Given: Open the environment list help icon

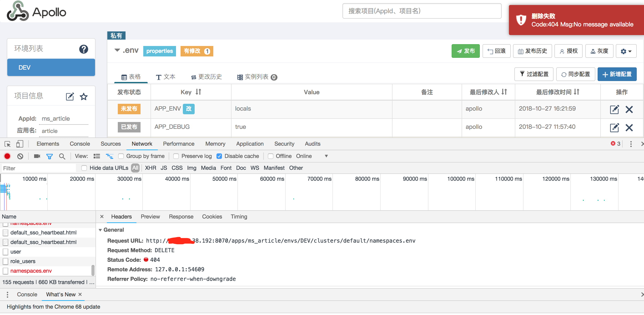Looking at the screenshot, I should [84, 49].
